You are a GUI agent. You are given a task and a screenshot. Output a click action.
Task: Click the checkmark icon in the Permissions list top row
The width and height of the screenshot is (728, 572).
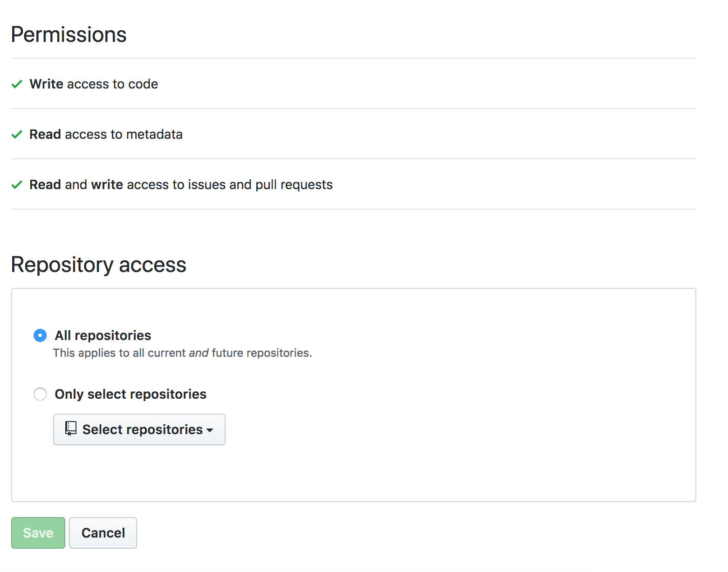(17, 84)
